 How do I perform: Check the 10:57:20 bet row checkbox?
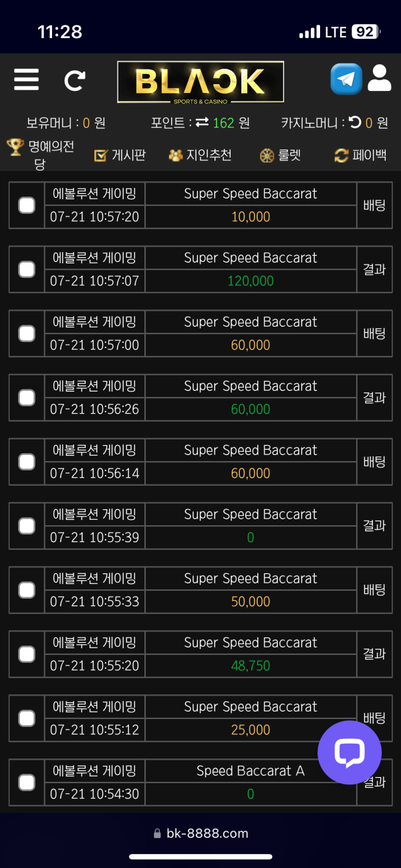pyautogui.click(x=27, y=205)
